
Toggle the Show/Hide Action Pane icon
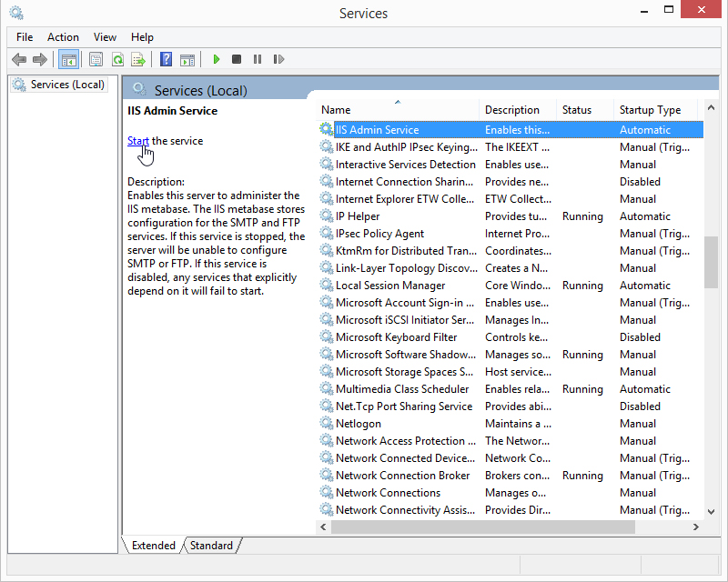tap(187, 59)
